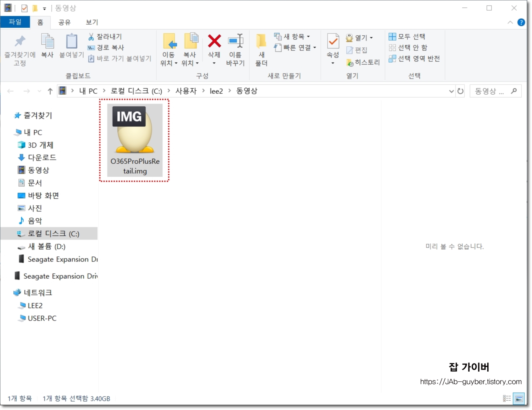Refresh the current folder view

[x=460, y=91]
